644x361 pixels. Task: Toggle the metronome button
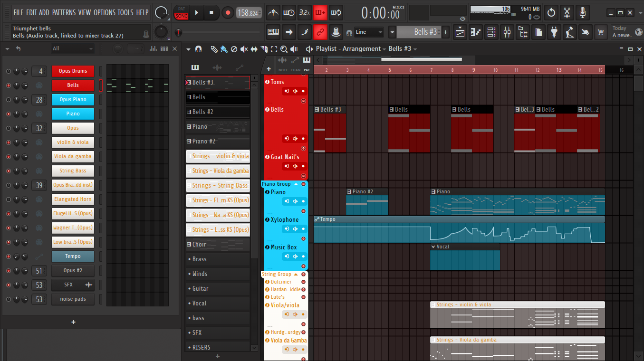273,12
